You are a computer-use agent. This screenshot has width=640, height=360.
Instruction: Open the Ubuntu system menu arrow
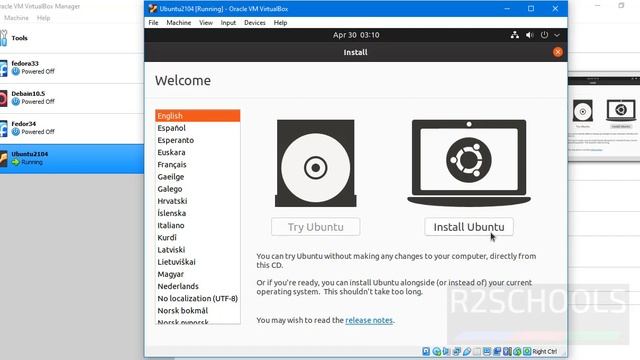[557, 35]
